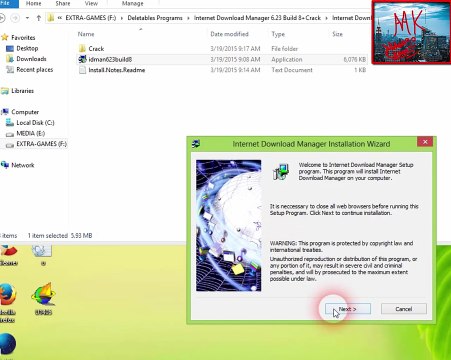Go up one folder level arrow
This screenshot has height=360, width=451.
click(x=38, y=18)
